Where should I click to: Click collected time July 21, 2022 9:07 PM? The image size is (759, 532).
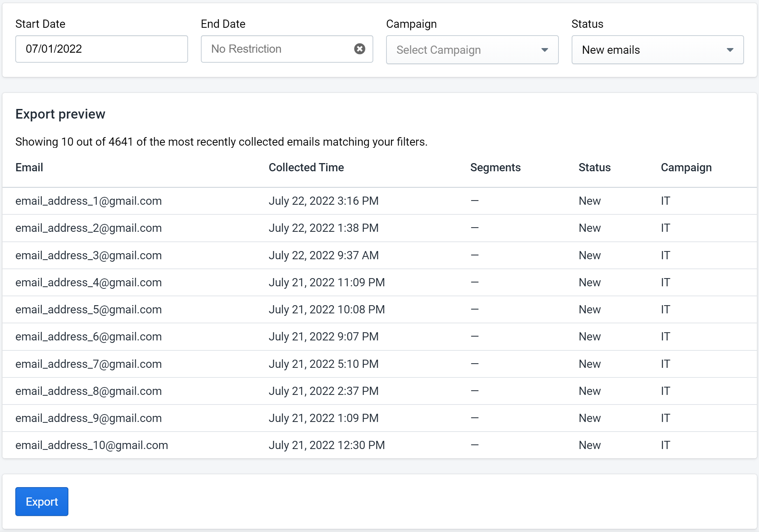323,337
